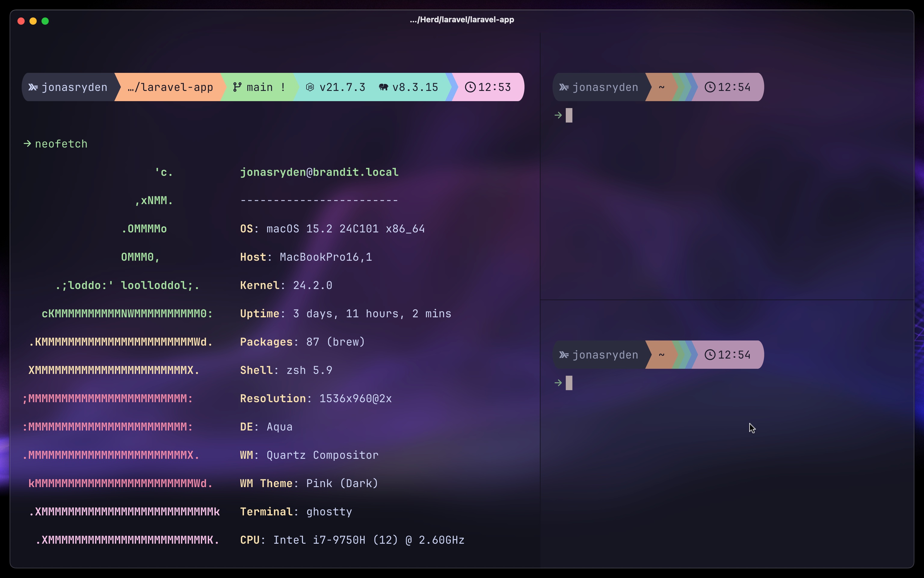Click the Kernel: 24.2.0 line
The height and width of the screenshot is (578, 924).
click(x=286, y=285)
